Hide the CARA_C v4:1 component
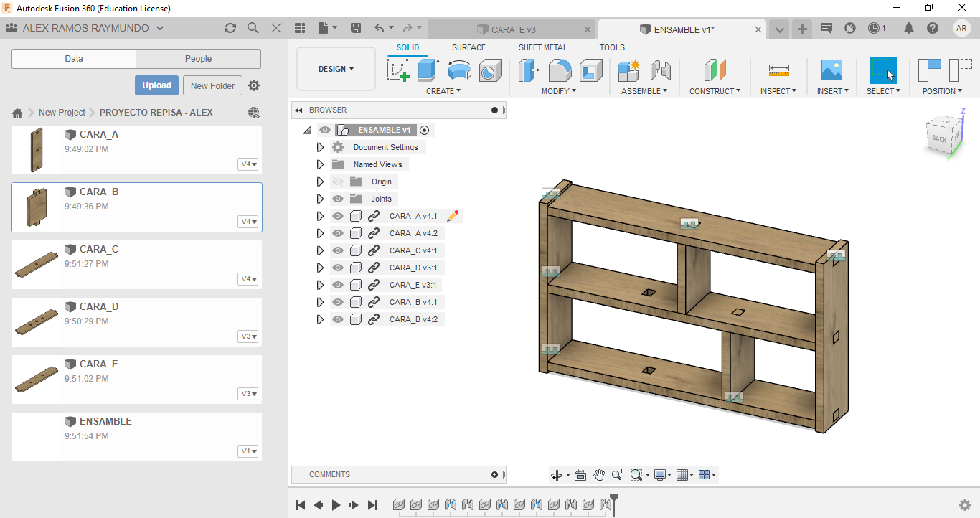 tap(338, 250)
